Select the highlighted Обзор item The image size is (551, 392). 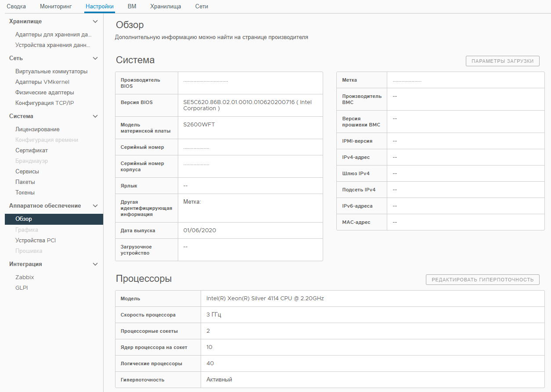coord(54,219)
